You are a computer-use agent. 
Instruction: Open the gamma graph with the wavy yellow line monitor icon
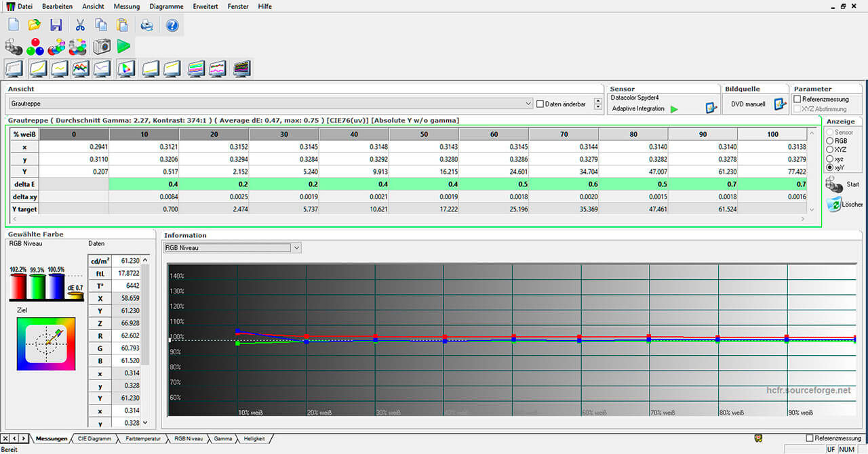pyautogui.click(x=59, y=68)
